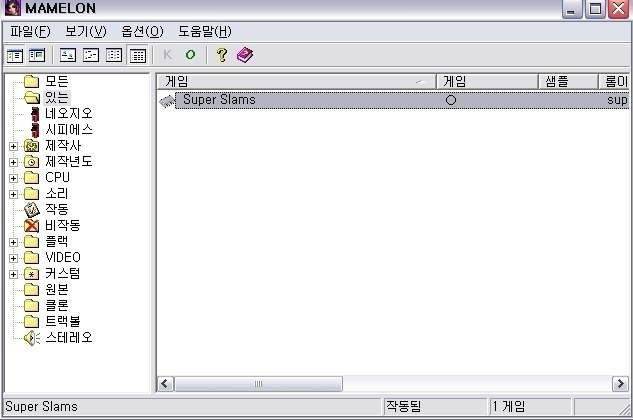Expand the 제작사 tree node
Screen dimensions: 633x420
13,146
